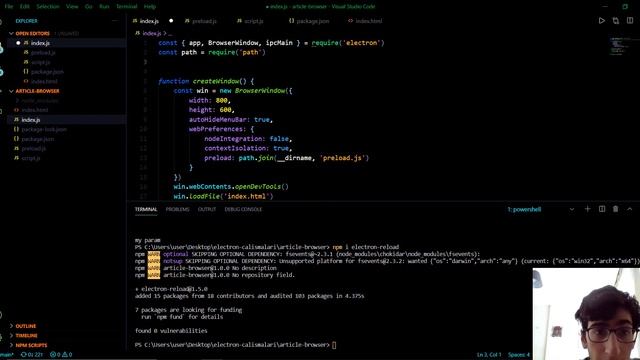Screen dimensions: 640x360
Task: Select the TERMINAL panel tab
Action: click(146, 209)
